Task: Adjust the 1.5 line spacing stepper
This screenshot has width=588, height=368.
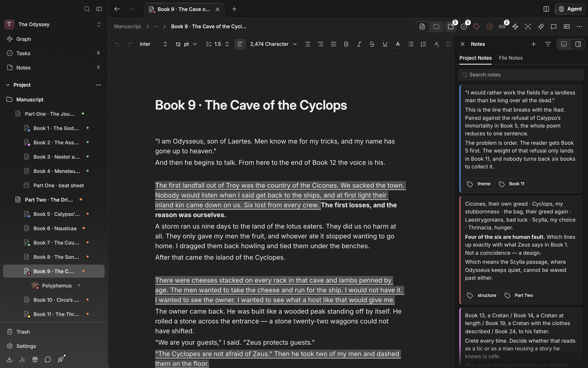Action: tap(217, 44)
